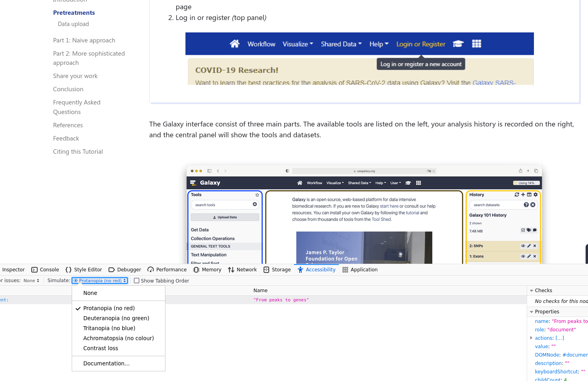Switch to the Debugger panel
This screenshot has height=381, width=588.
pos(125,270)
